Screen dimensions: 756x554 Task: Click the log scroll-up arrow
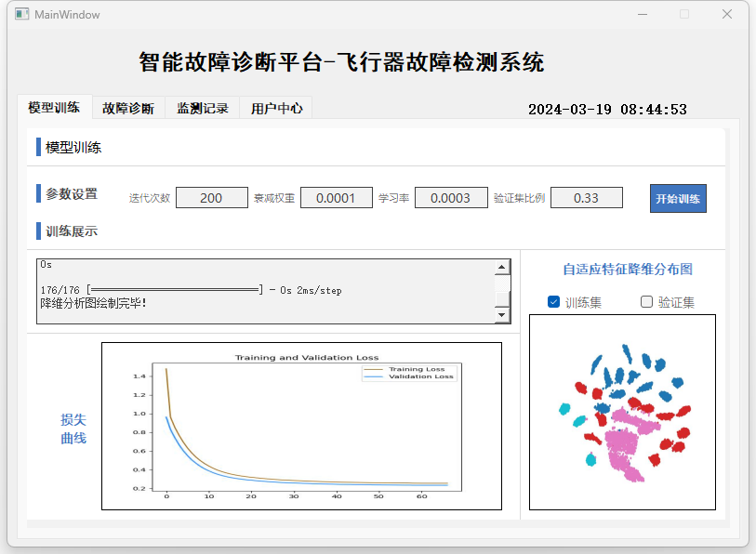502,267
